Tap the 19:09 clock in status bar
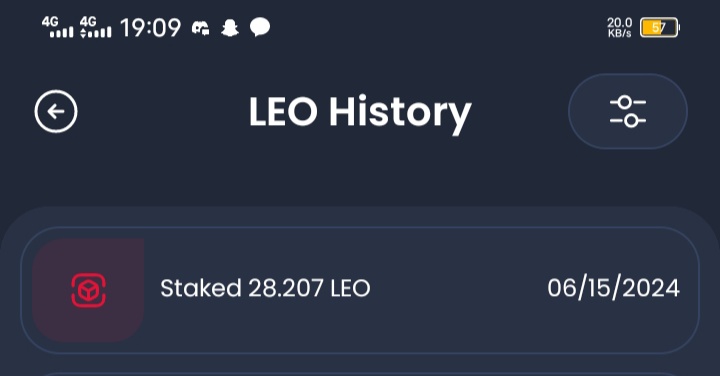 click(151, 28)
